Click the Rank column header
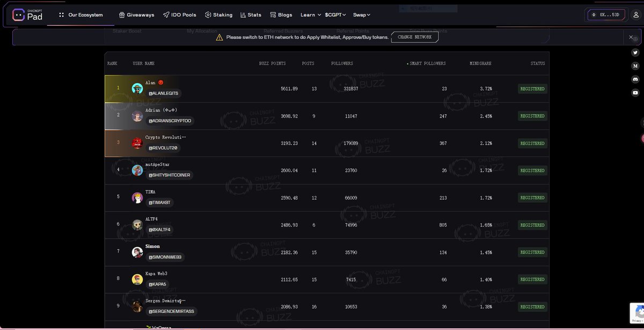Viewport: 644px width, 330px height. click(x=112, y=63)
